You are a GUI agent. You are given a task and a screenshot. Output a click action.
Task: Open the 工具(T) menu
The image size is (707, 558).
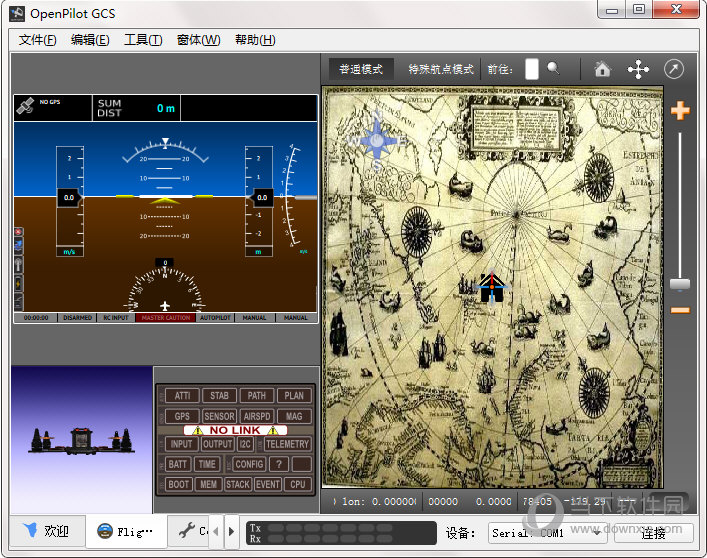tap(143, 40)
